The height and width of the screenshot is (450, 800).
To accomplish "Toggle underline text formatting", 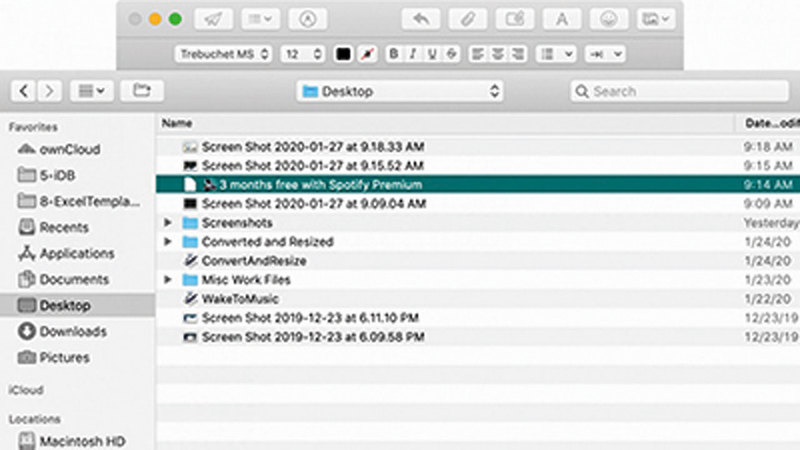I will [x=432, y=53].
